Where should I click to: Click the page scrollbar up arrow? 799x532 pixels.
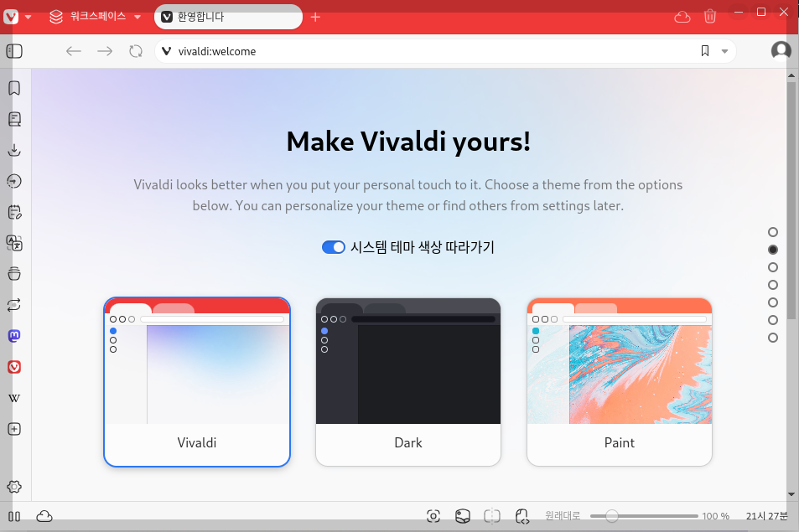(x=791, y=75)
